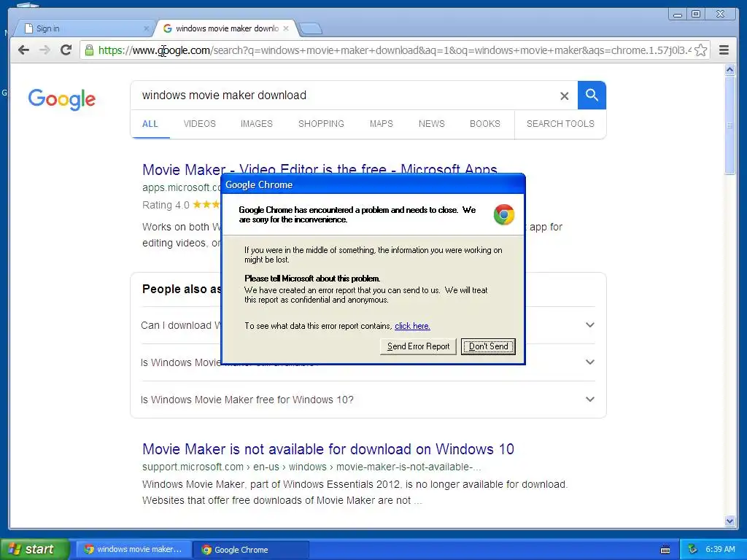Open the NEWS results tab
This screenshot has height=560, width=747.
click(432, 124)
